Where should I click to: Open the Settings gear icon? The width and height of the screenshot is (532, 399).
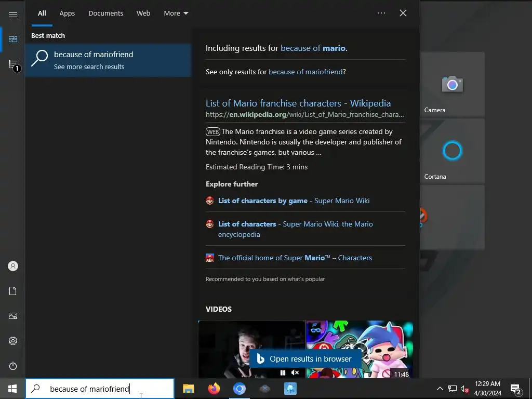pos(13,341)
